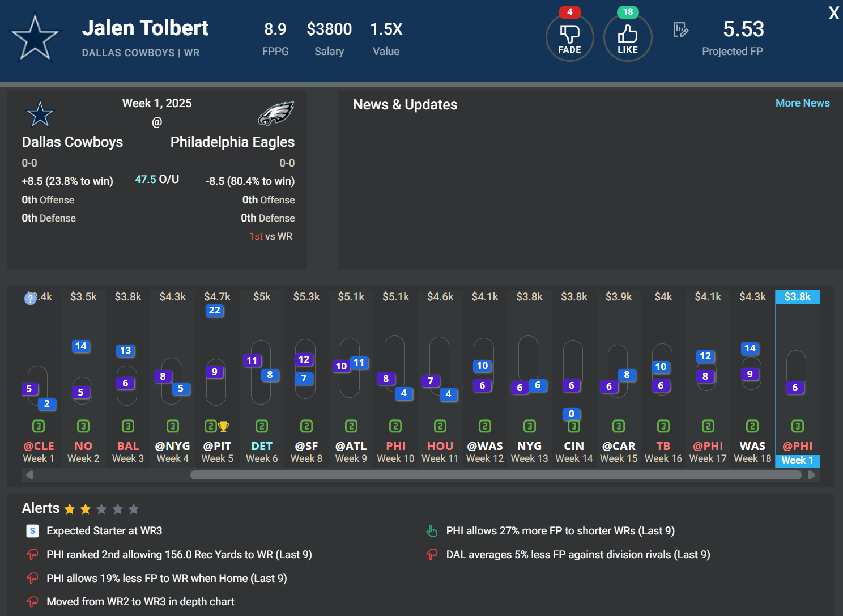The image size is (843, 616).
Task: Click 'Expected Starter at WR3' alert text
Action: point(104,531)
